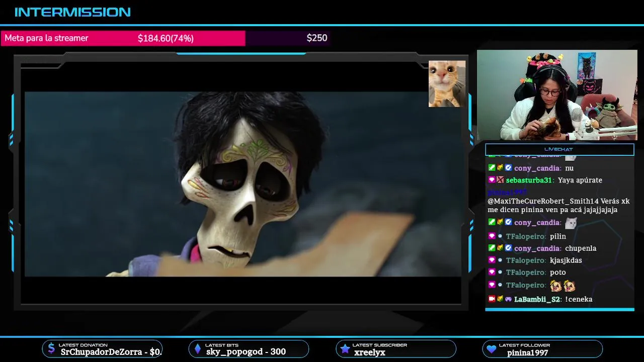
Task: Click the "chupenla" chat message text
Action: pos(581,248)
